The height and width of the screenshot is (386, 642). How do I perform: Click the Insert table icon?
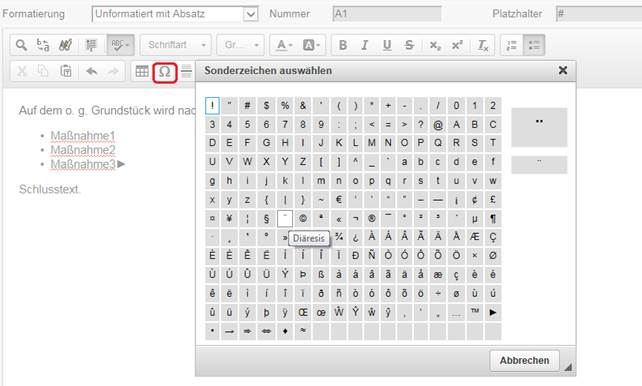click(x=142, y=72)
